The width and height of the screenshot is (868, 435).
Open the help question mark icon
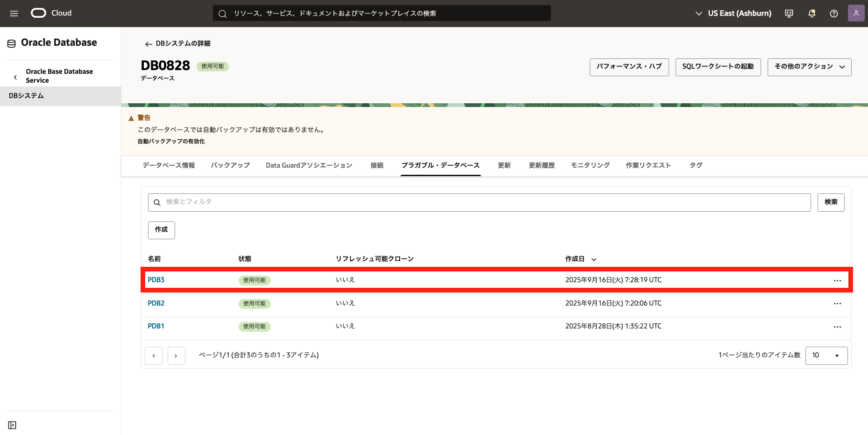[834, 14]
